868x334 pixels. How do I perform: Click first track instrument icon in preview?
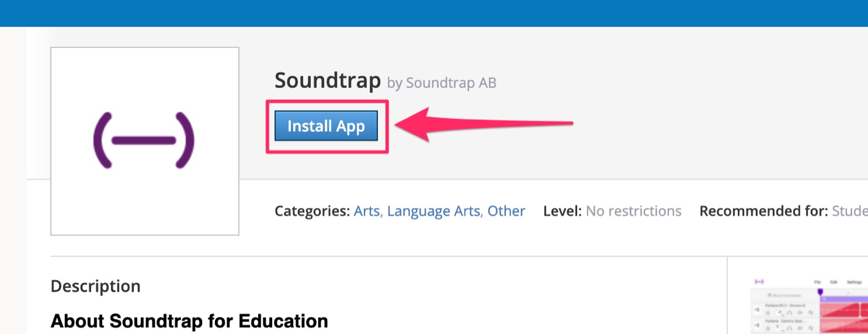pyautogui.click(x=757, y=310)
